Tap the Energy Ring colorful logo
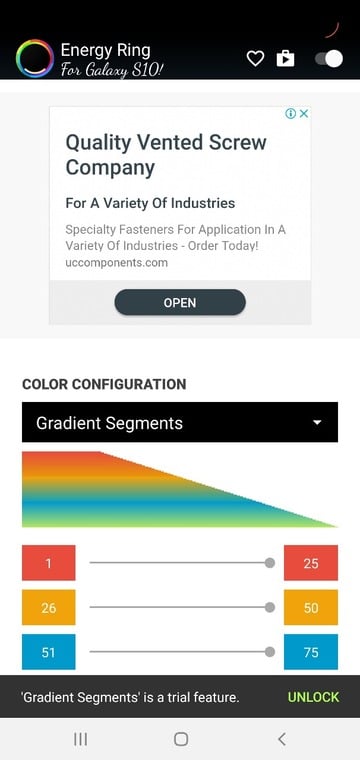 34,59
